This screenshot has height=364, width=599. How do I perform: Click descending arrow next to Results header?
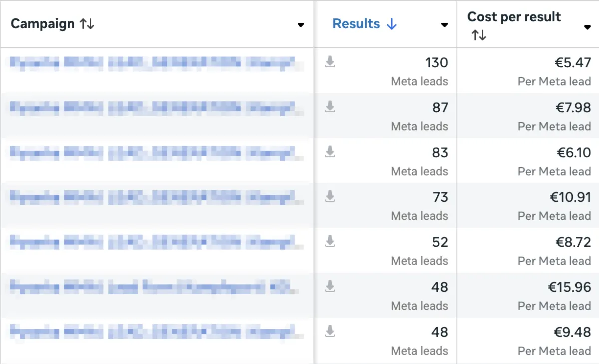click(x=392, y=24)
